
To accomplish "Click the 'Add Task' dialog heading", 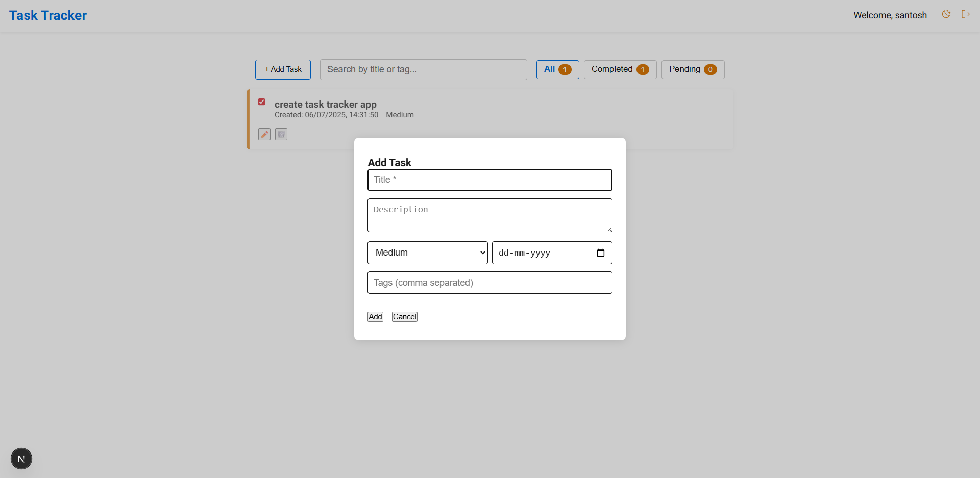I will (x=389, y=162).
